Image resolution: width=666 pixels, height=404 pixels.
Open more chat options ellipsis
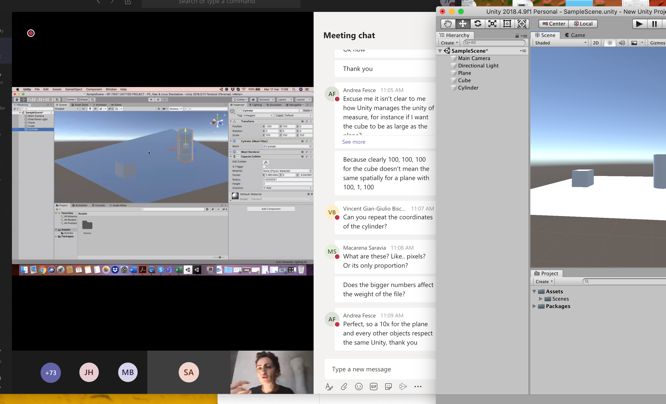click(418, 387)
